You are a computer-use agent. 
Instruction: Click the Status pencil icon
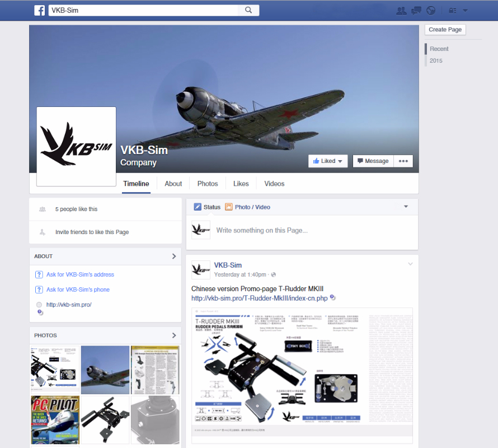tap(198, 207)
